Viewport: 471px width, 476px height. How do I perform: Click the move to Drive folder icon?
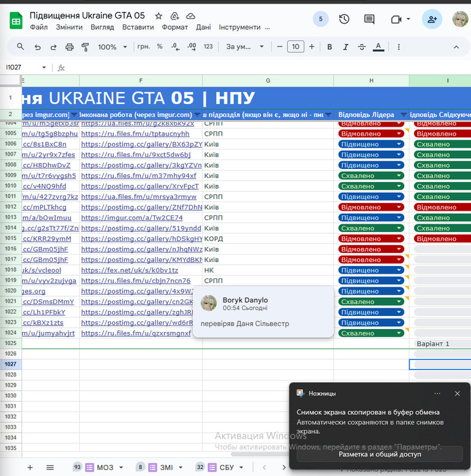click(174, 16)
